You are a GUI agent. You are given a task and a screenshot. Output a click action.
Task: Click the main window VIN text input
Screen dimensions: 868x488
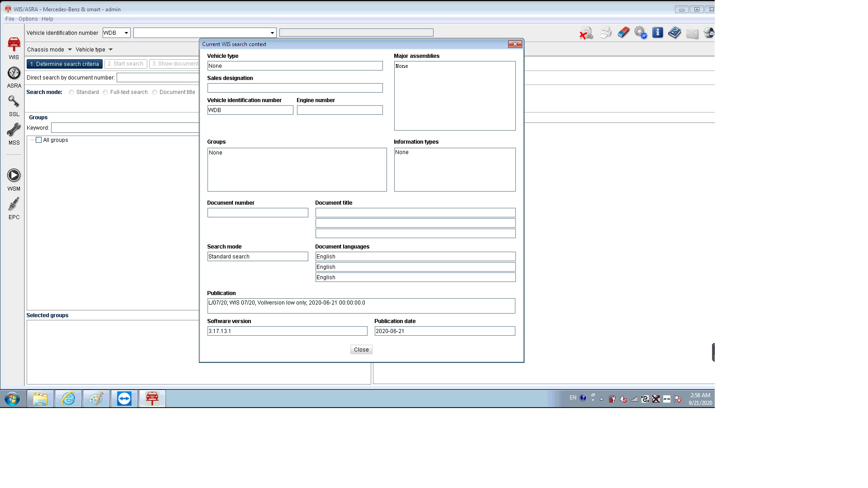pyautogui.click(x=201, y=33)
